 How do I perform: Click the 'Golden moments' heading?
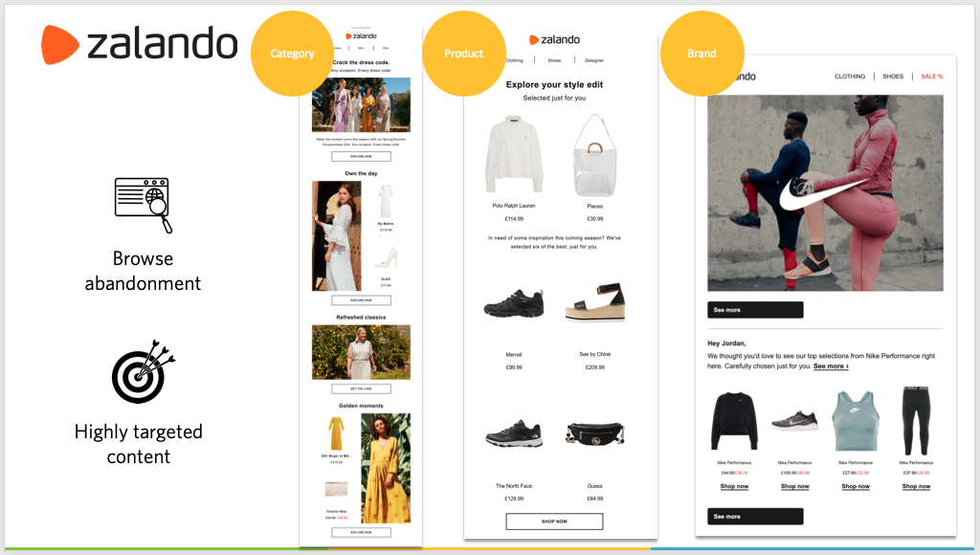(361, 406)
